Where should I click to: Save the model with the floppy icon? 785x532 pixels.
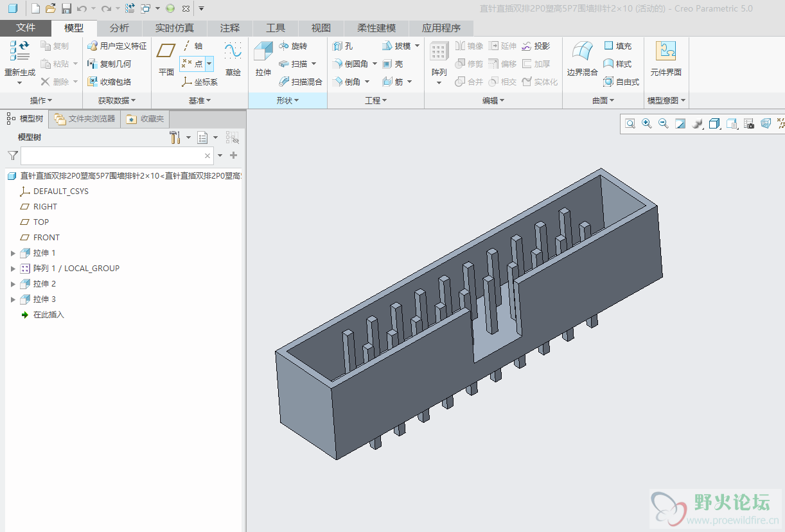click(x=66, y=8)
